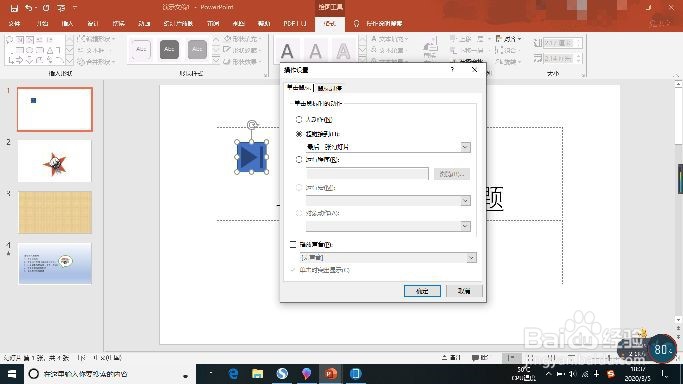Select slide 2 thumbnail with star

click(x=55, y=161)
